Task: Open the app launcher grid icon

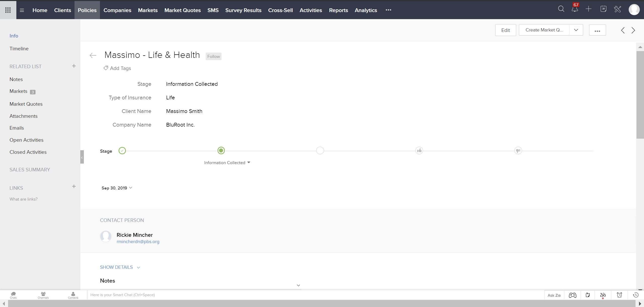Action: tap(8, 10)
